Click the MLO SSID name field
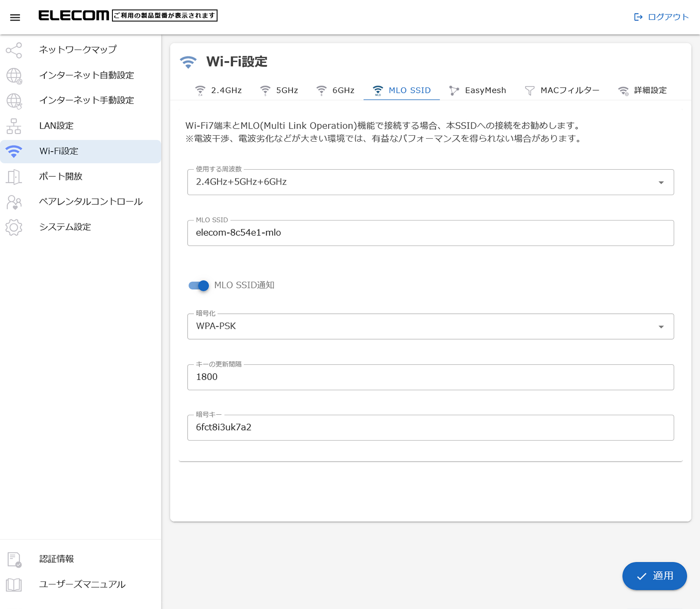700x609 pixels. [x=430, y=233]
